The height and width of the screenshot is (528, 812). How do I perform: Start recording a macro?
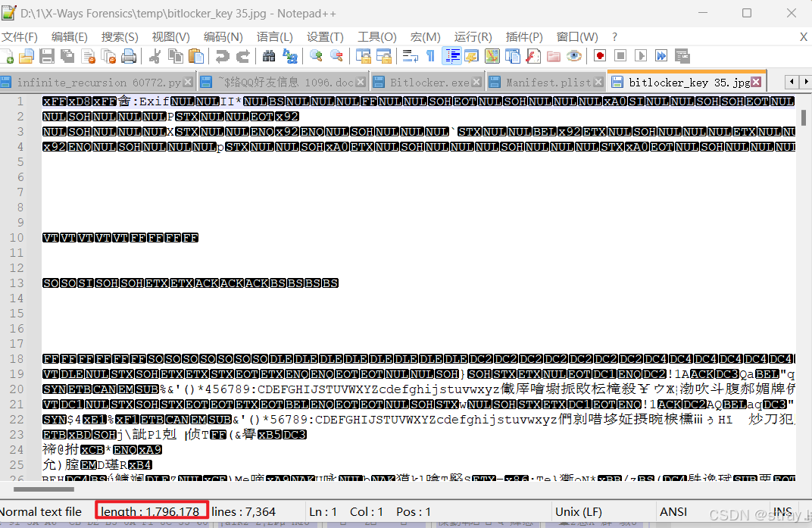600,56
